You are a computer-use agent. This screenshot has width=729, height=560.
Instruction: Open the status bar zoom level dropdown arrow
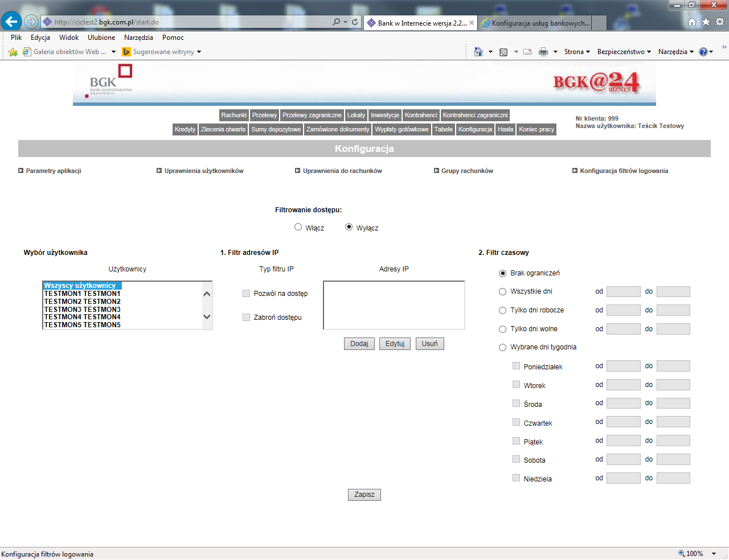point(714,554)
